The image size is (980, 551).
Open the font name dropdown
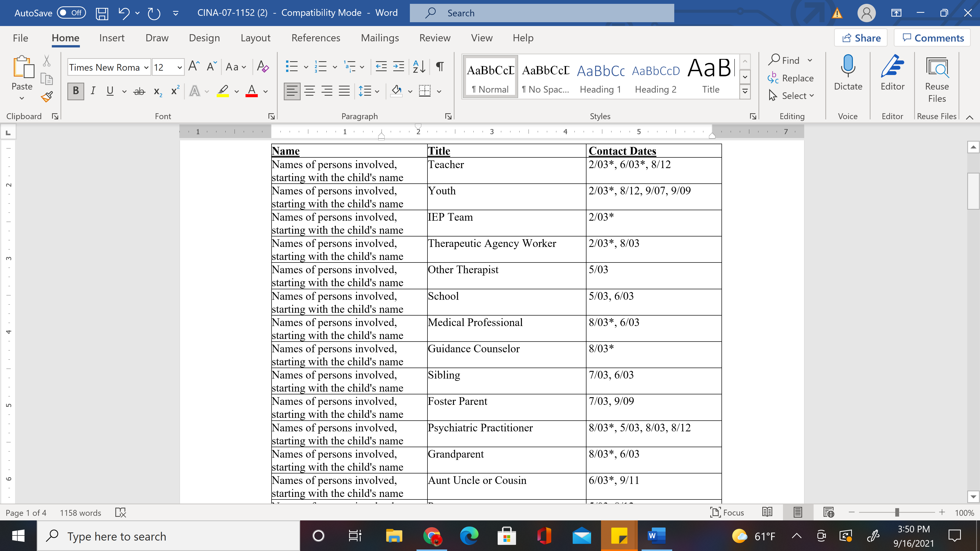click(146, 68)
